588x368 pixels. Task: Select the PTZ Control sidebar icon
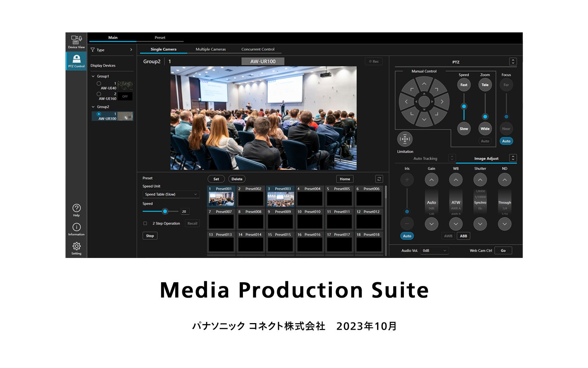76,59
